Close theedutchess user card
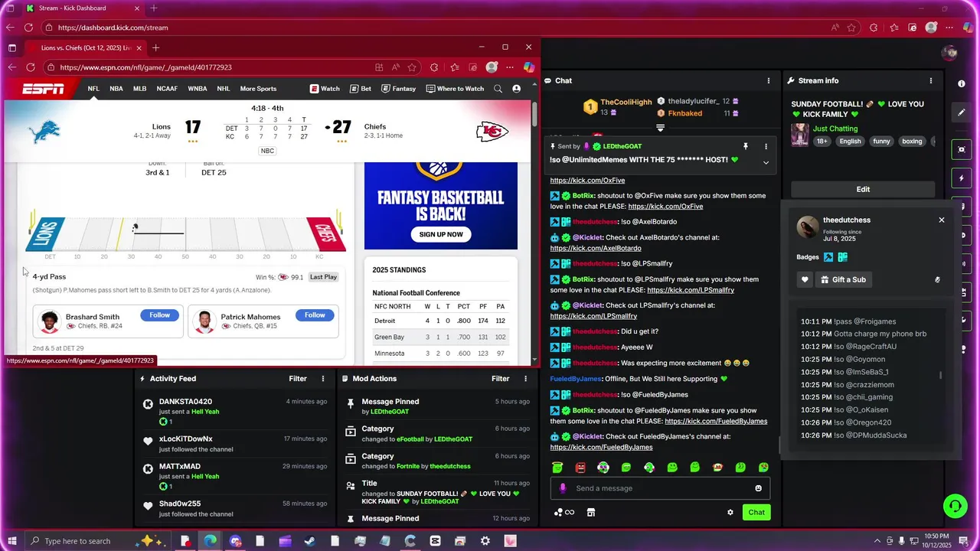The image size is (980, 551). 942,220
